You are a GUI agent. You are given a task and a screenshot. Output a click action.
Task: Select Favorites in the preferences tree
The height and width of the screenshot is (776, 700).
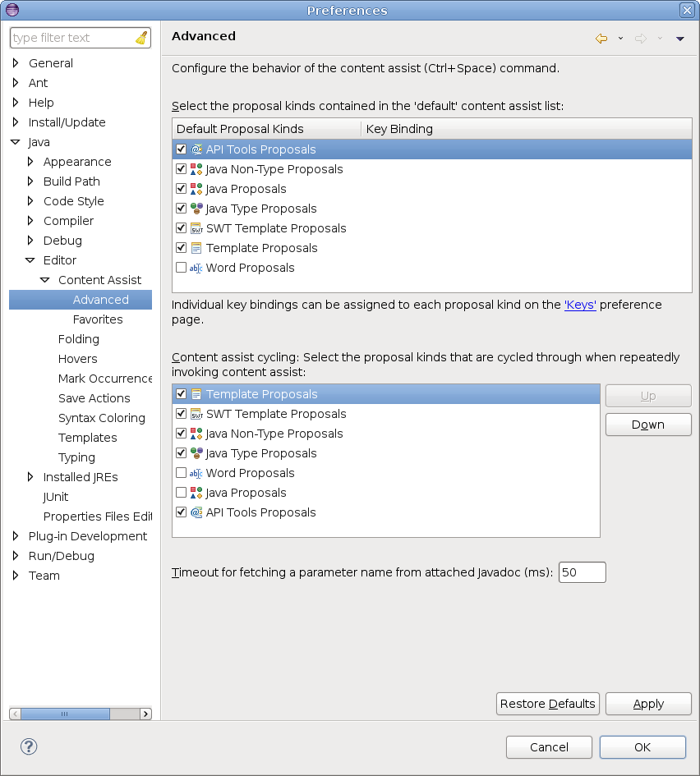coord(98,319)
